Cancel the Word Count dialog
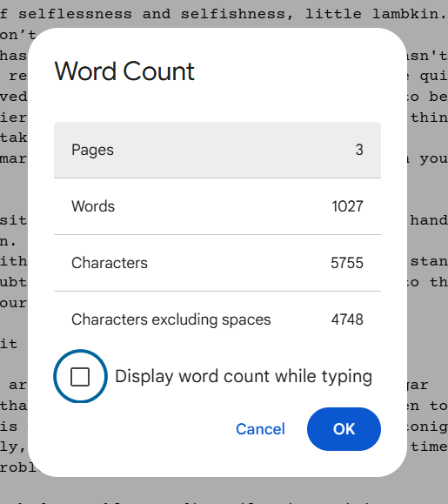 tap(260, 429)
